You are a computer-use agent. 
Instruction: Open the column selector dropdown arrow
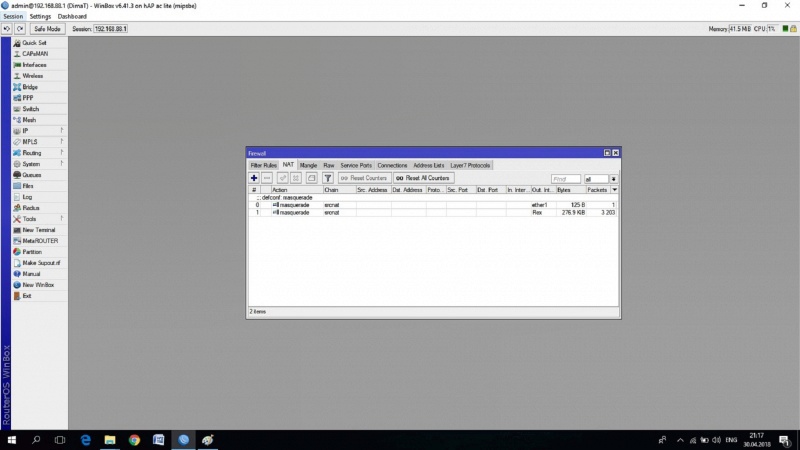click(x=615, y=189)
